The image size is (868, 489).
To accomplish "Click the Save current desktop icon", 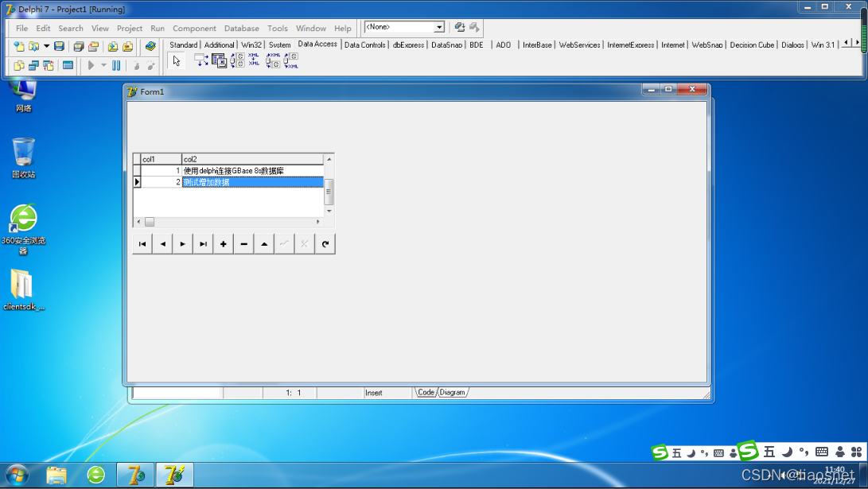I will click(x=460, y=27).
